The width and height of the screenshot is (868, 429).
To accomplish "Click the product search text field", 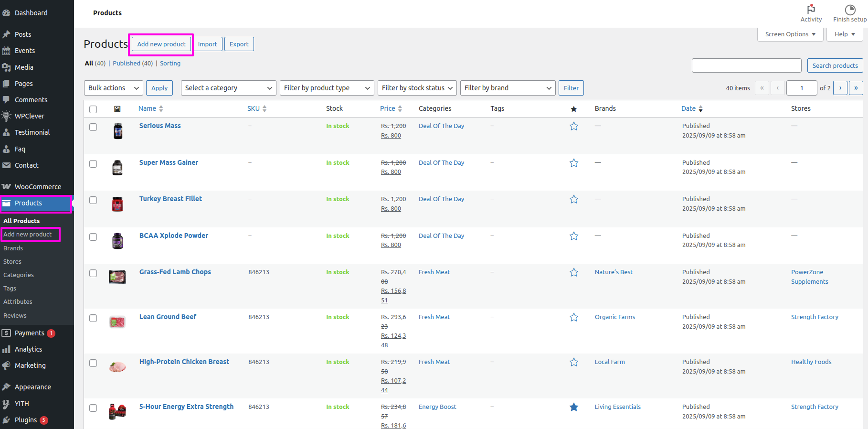I will (x=746, y=65).
